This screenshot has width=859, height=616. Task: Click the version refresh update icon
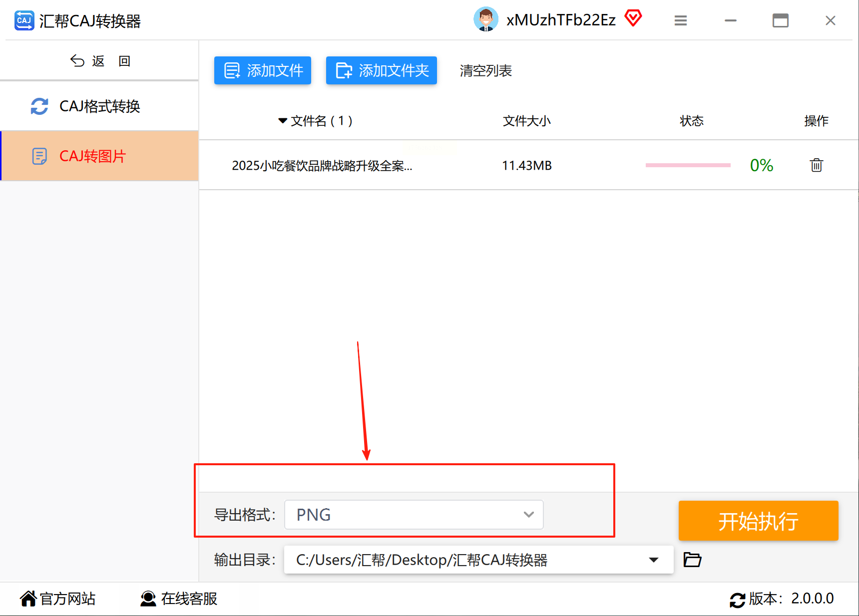click(737, 600)
